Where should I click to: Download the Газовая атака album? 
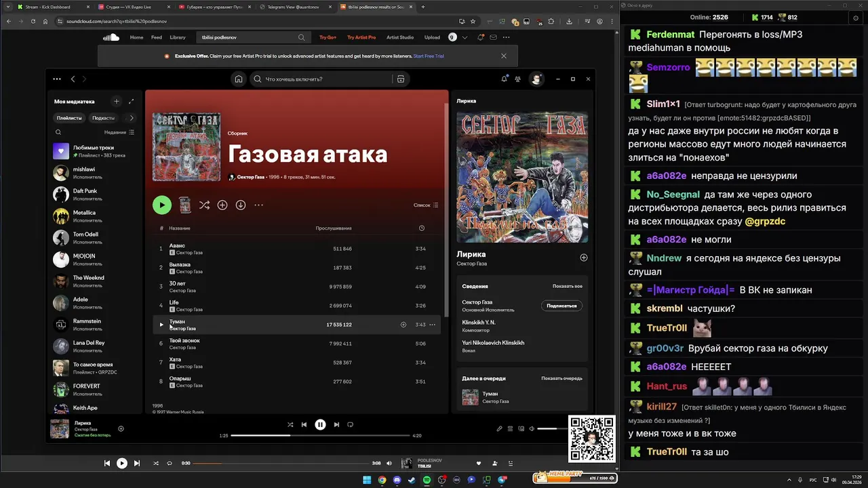[x=241, y=205]
